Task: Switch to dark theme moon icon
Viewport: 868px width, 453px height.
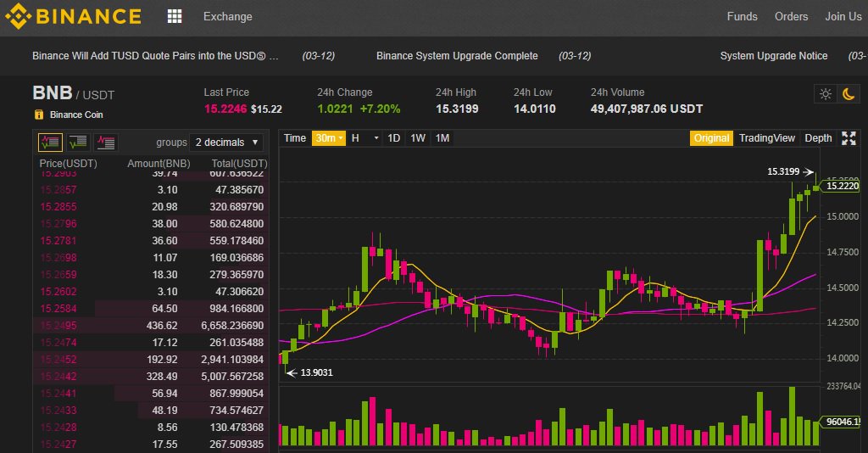Action: point(848,94)
